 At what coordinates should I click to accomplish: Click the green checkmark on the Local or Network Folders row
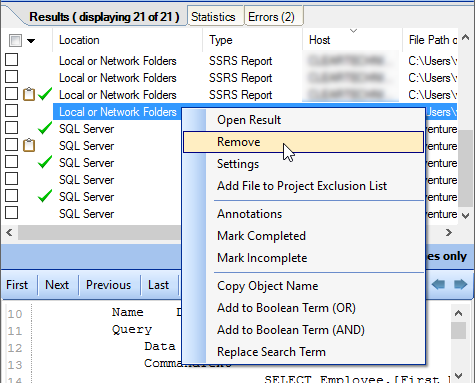point(45,94)
